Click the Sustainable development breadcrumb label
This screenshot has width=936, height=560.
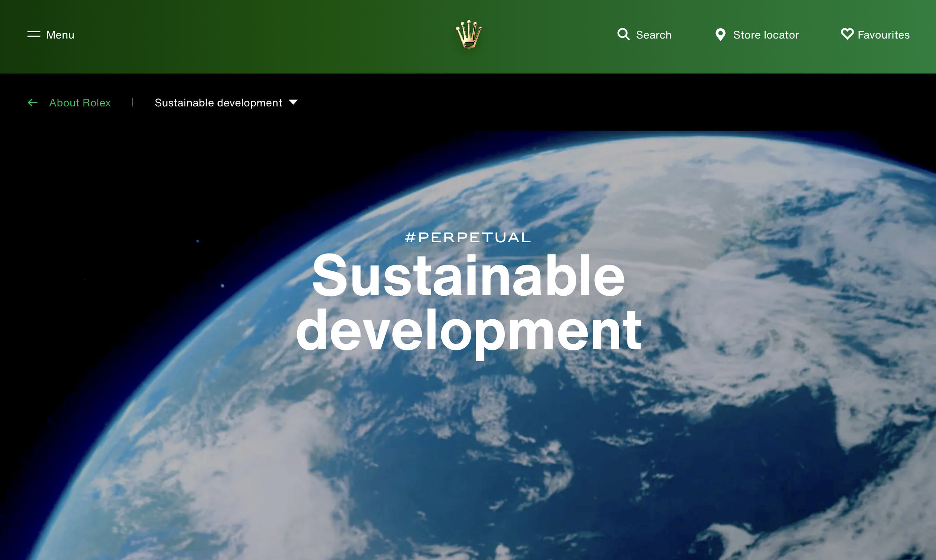coord(218,103)
